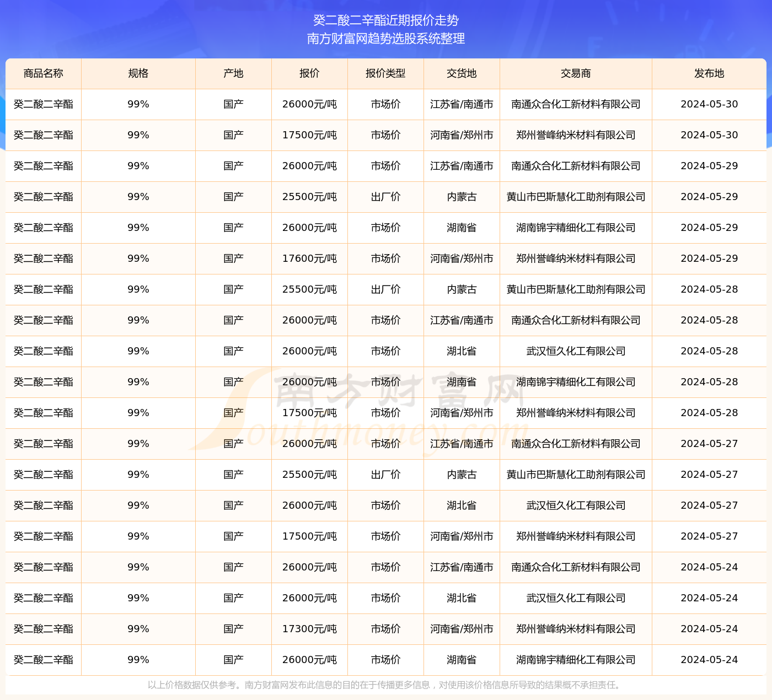
Task: Click 江苏省/南通市 in the 2024-05-24 row
Action: (462, 567)
